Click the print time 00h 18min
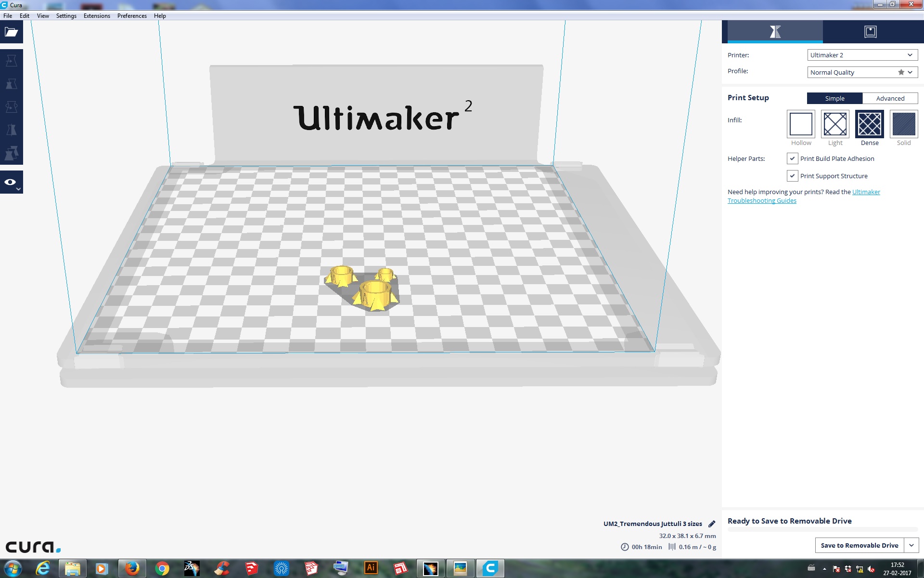Screen dimensions: 924x578 click(647, 547)
